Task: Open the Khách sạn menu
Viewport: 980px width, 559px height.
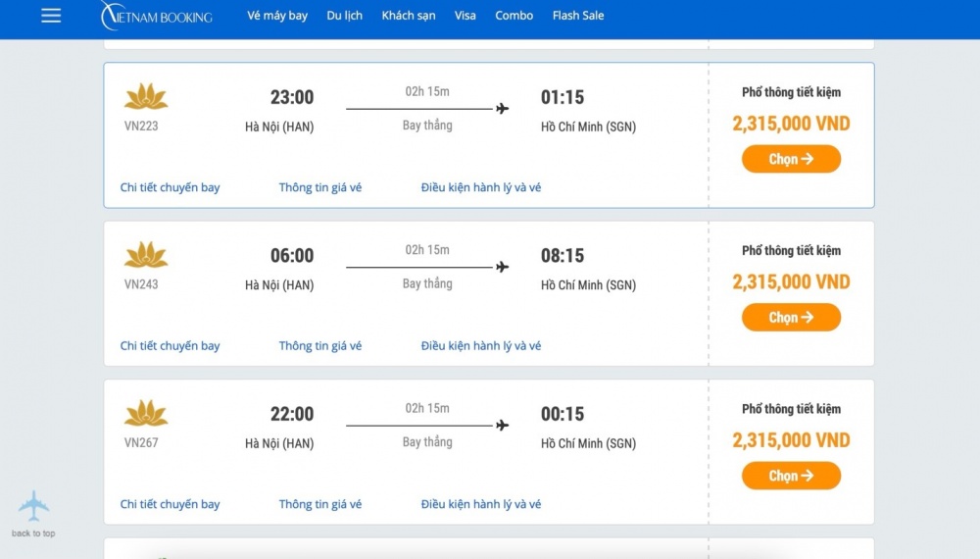Action: tap(409, 16)
